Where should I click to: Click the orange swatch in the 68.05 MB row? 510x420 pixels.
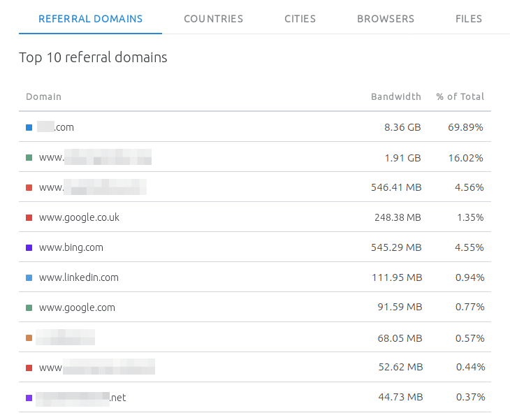pyautogui.click(x=29, y=338)
